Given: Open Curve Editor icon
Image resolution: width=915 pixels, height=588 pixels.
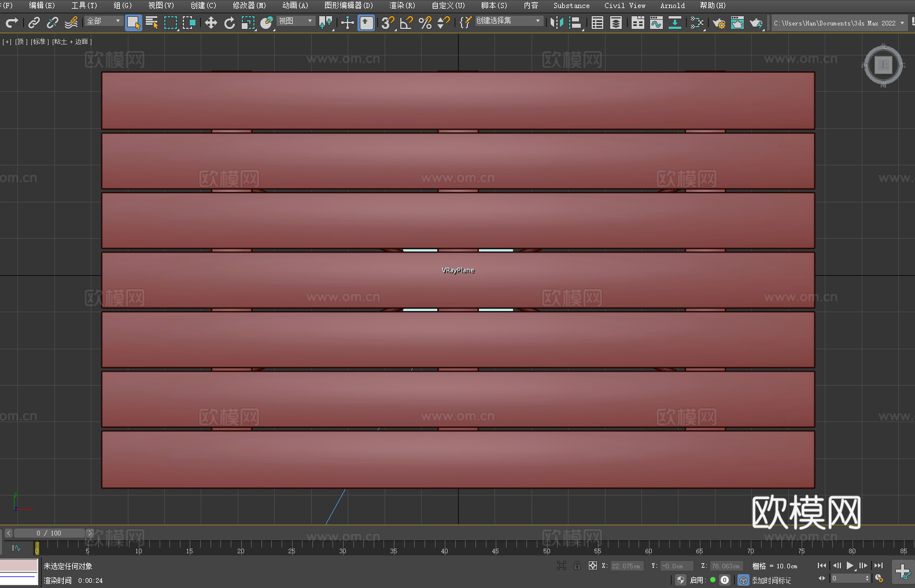Looking at the screenshot, I should pos(656,23).
